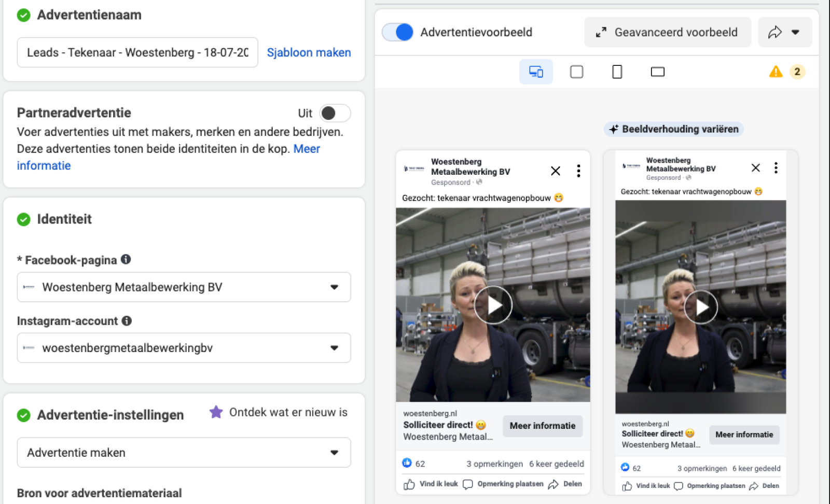The image size is (830, 504).
Task: Play the video in left ad preview
Action: point(493,305)
